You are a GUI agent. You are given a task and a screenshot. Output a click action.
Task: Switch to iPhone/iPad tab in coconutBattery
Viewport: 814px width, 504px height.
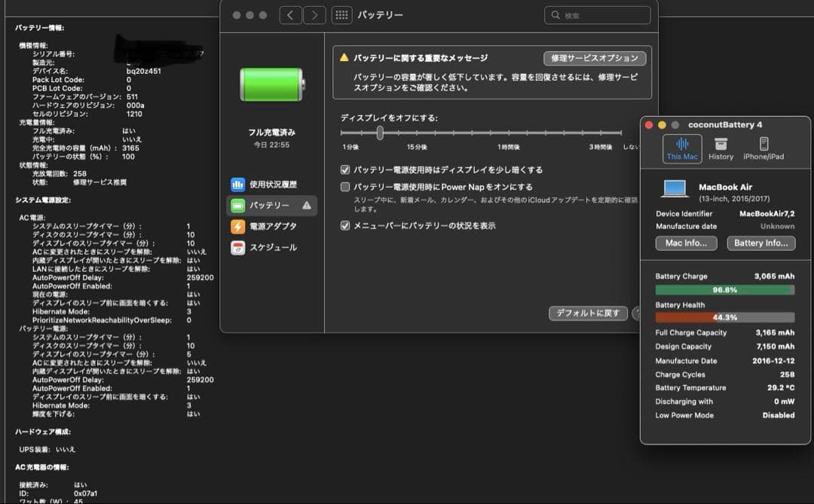pos(763,149)
